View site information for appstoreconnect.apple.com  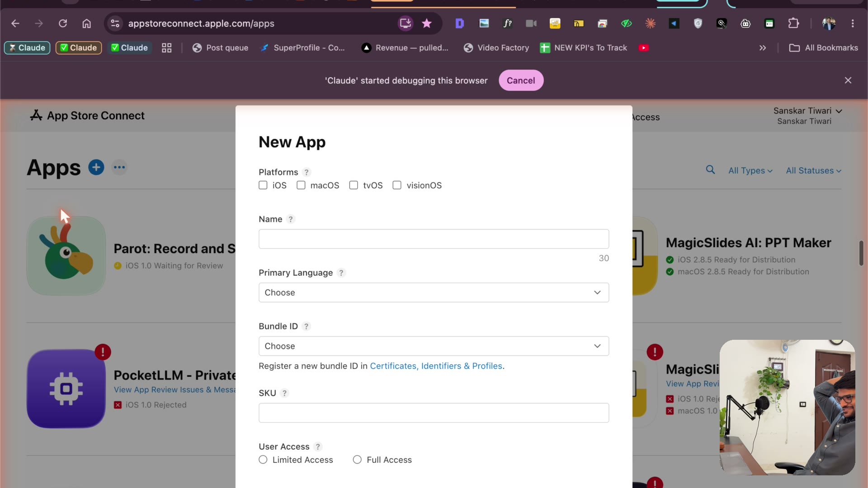click(x=115, y=23)
